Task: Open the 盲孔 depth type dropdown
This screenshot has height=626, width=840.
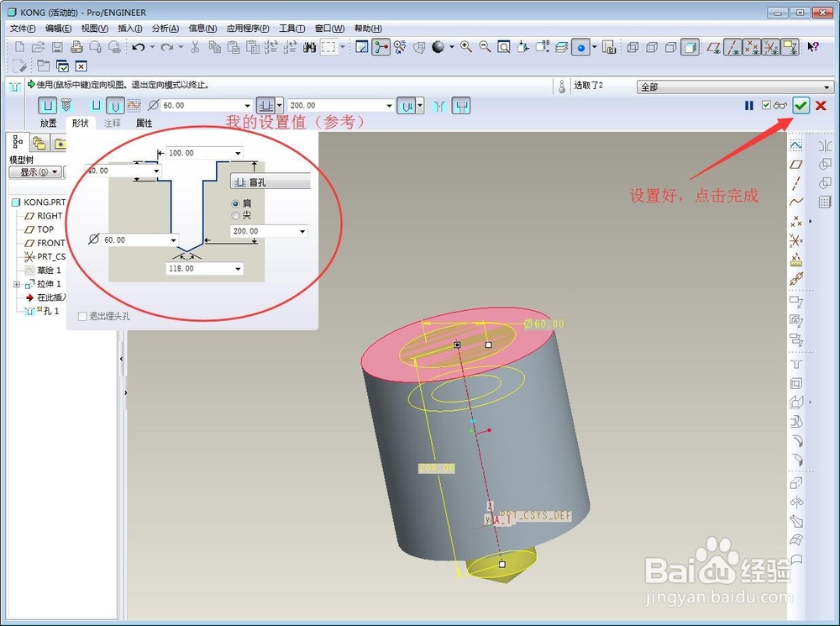Action: click(x=270, y=182)
